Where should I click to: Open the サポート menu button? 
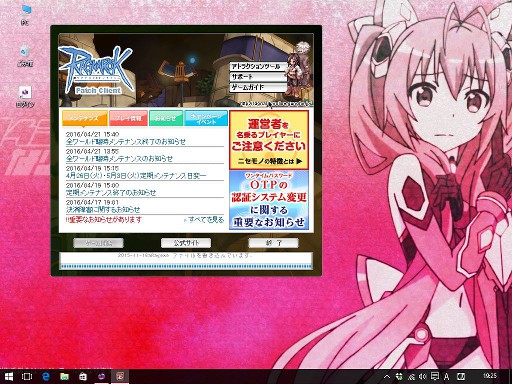coord(258,77)
